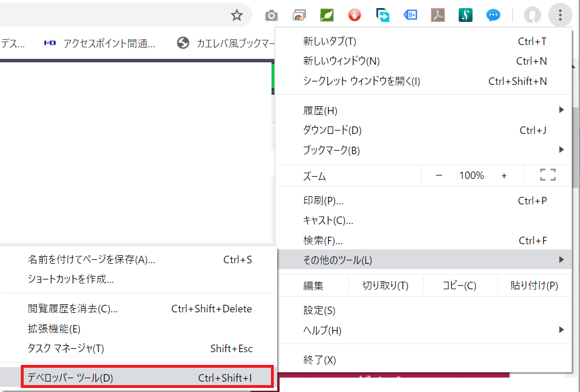Image resolution: width=580 pixels, height=392 pixels.
Task: Open the green S extension icon
Action: point(466,15)
